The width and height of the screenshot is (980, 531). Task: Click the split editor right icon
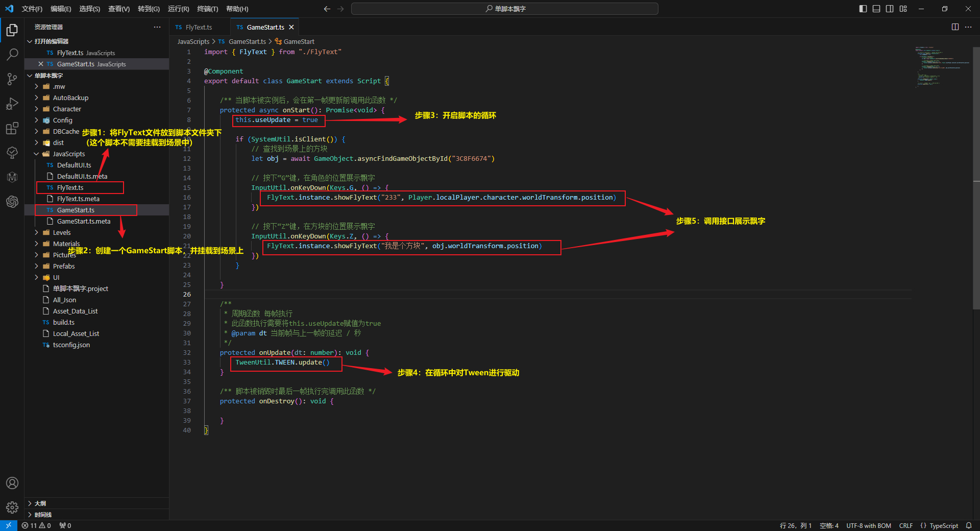tap(955, 27)
